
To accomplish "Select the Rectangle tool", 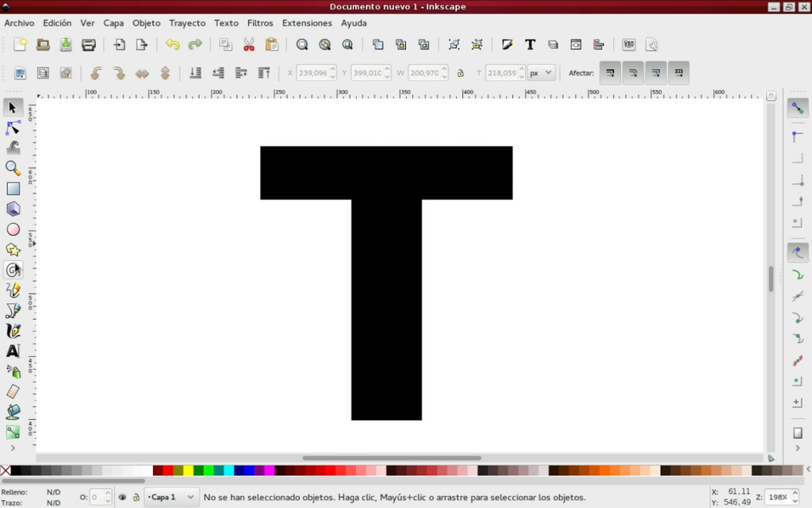I will coord(13,189).
